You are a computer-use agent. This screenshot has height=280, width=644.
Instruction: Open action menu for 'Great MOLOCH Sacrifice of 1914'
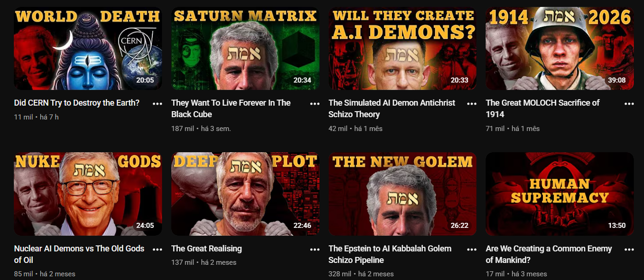point(629,104)
